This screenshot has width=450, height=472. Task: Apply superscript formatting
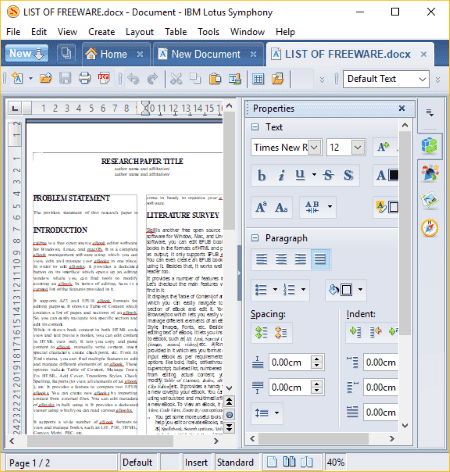click(x=261, y=207)
